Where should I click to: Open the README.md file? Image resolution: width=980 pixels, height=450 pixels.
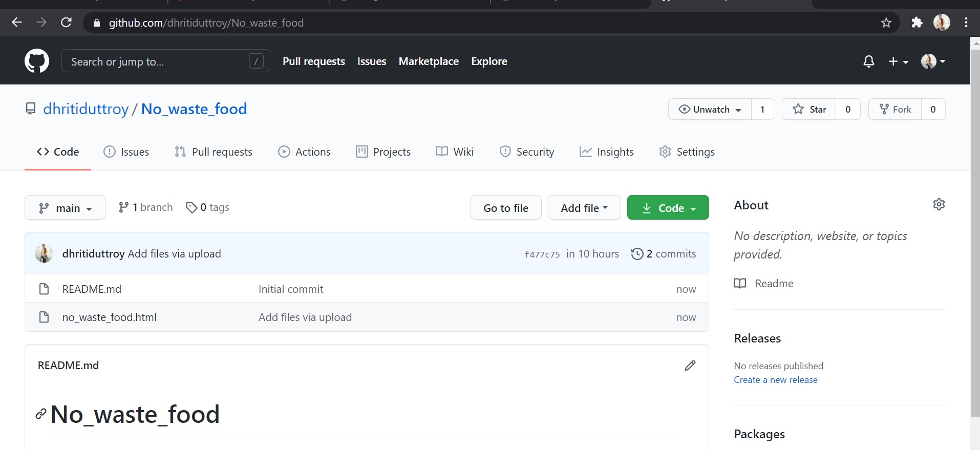pyautogui.click(x=92, y=289)
